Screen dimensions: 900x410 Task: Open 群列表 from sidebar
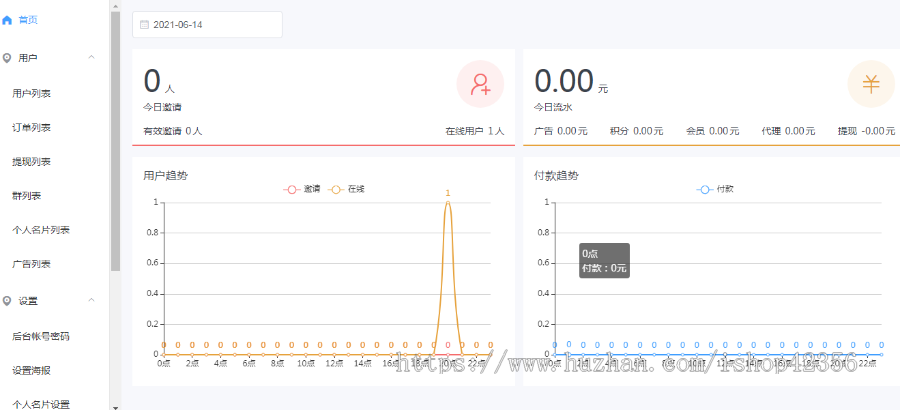[27, 195]
